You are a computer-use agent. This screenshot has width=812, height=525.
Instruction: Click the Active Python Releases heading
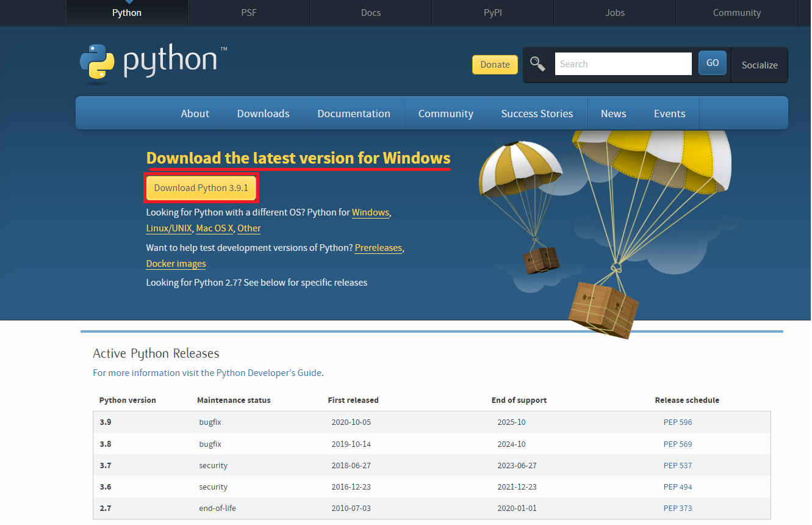(156, 353)
